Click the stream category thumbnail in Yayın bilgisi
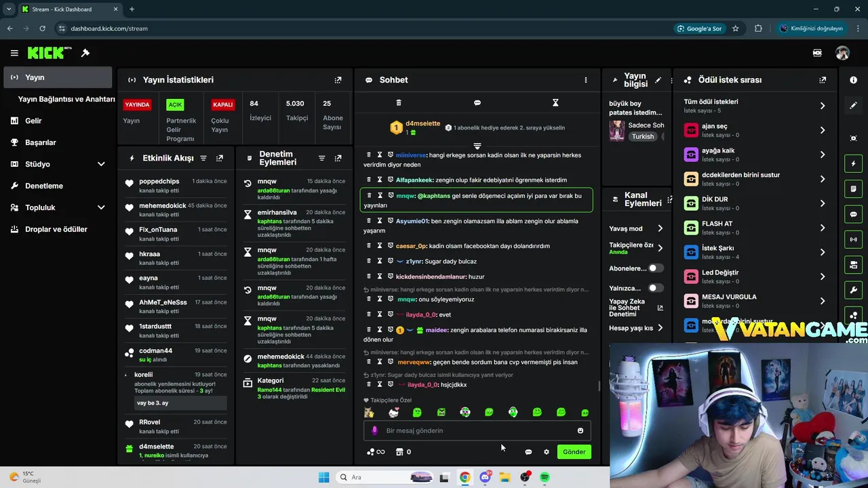The image size is (868, 488). pyautogui.click(x=616, y=130)
